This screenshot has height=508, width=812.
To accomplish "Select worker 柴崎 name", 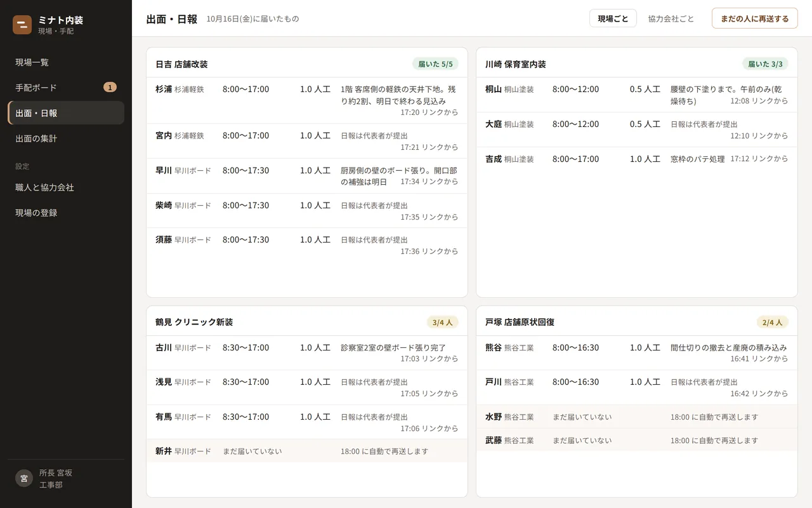I will point(164,205).
